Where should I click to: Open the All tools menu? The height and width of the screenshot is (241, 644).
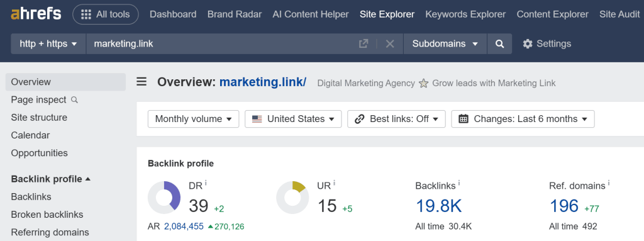(x=106, y=14)
